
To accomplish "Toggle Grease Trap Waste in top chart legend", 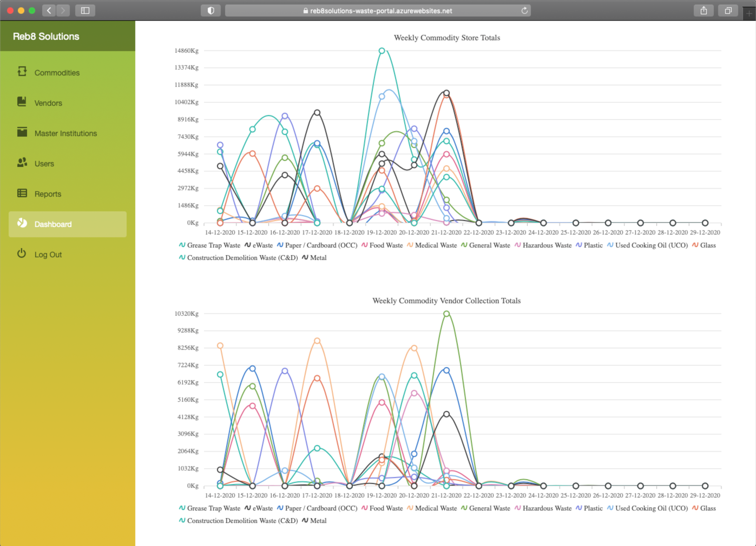I will 213,245.
